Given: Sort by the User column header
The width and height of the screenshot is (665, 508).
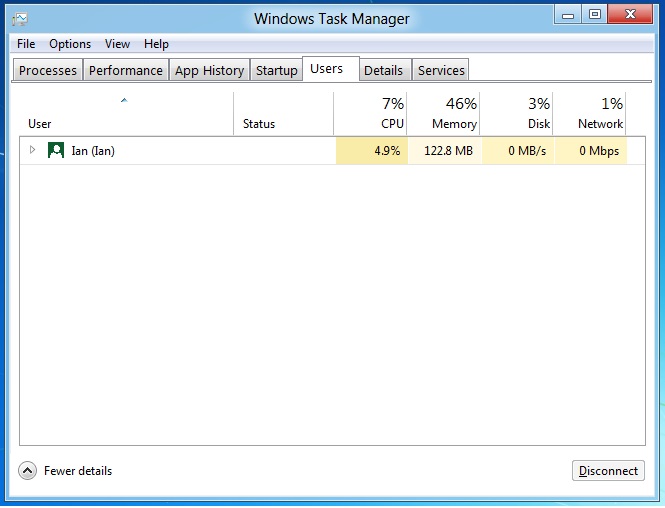Looking at the screenshot, I should click(126, 113).
